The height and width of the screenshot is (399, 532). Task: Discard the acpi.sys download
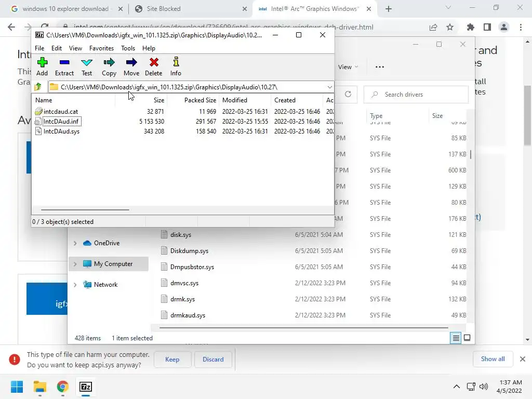[x=213, y=360]
